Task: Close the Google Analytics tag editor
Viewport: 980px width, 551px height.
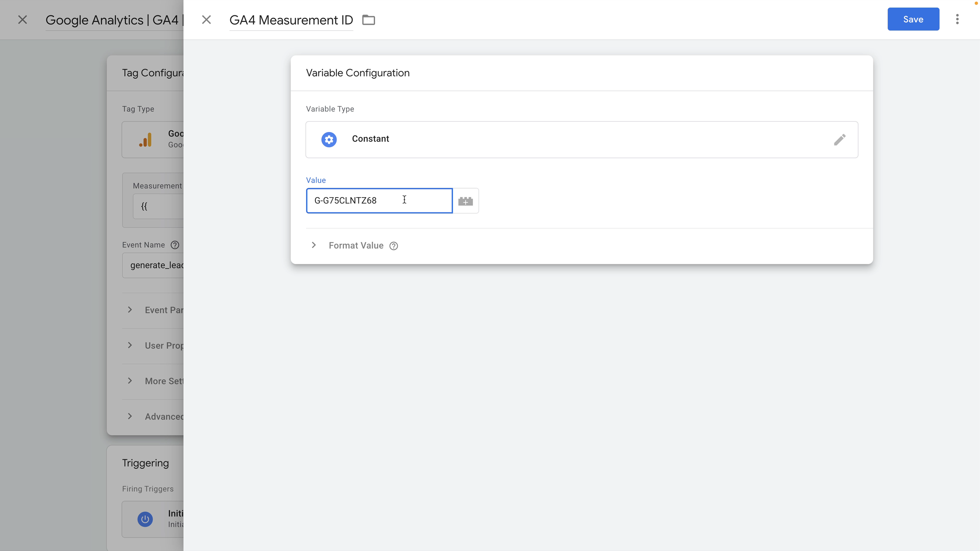Action: (23, 20)
